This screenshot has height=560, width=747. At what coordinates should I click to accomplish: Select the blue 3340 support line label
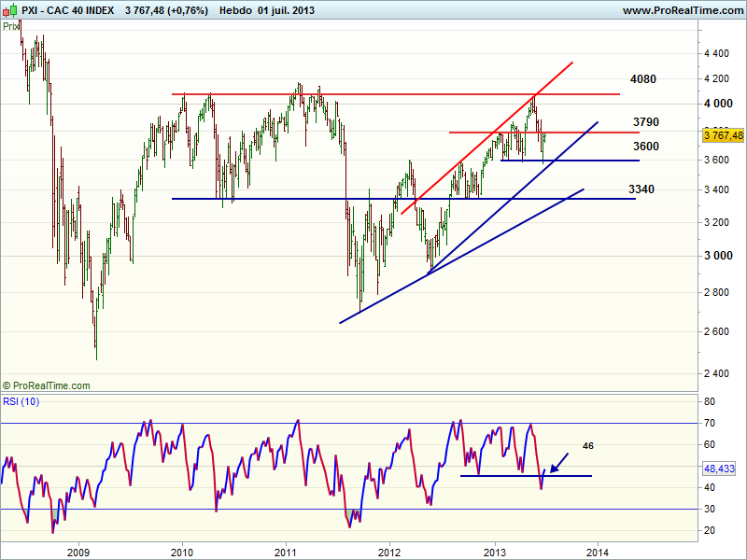[641, 189]
